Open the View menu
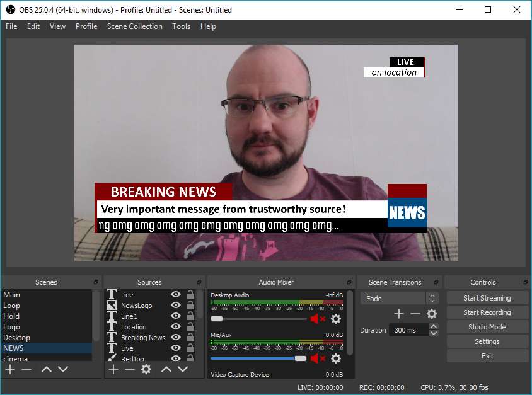 (x=57, y=26)
